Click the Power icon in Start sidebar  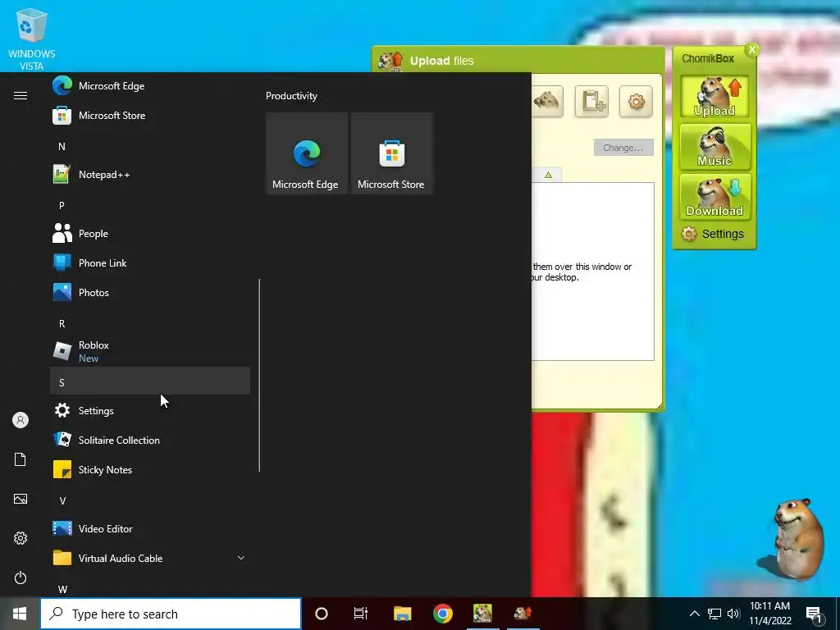[x=21, y=577]
